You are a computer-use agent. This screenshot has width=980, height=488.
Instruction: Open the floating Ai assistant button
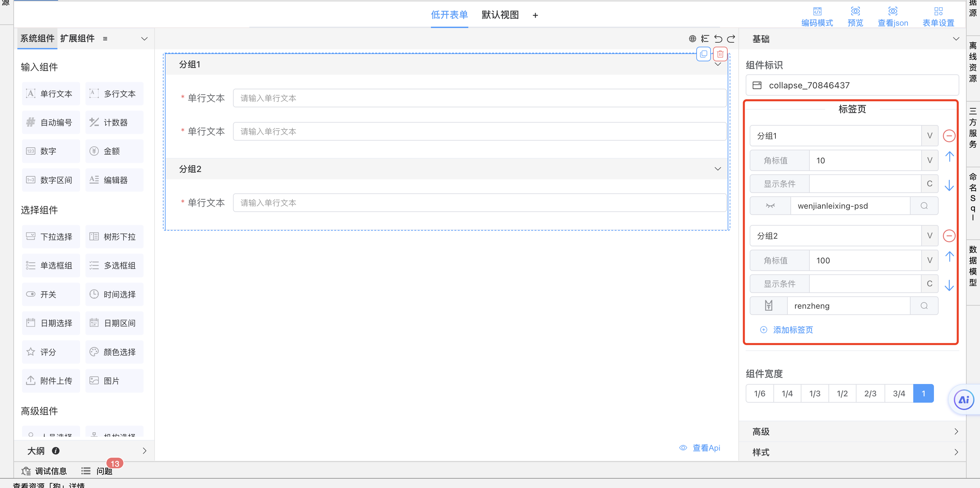(x=964, y=400)
